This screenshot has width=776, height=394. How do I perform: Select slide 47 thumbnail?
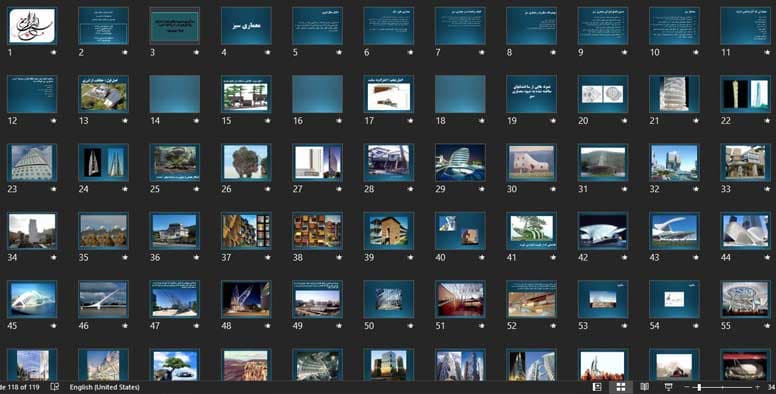pos(175,299)
